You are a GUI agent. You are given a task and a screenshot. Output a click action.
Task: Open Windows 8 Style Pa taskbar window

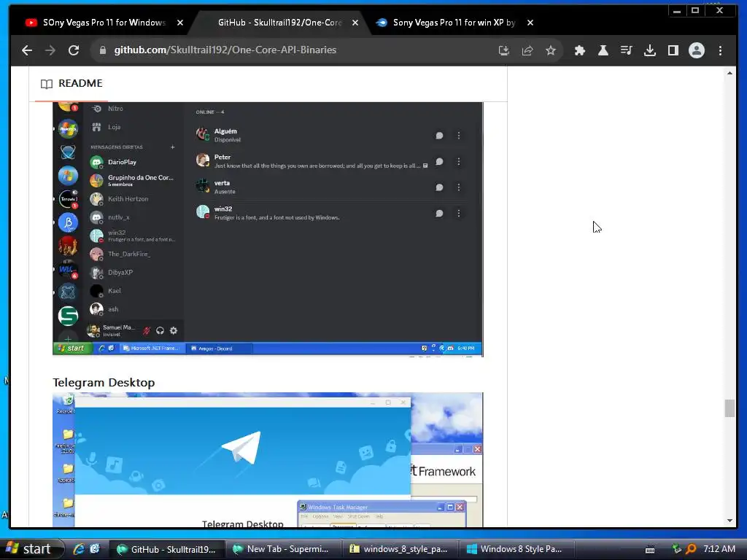(516, 549)
